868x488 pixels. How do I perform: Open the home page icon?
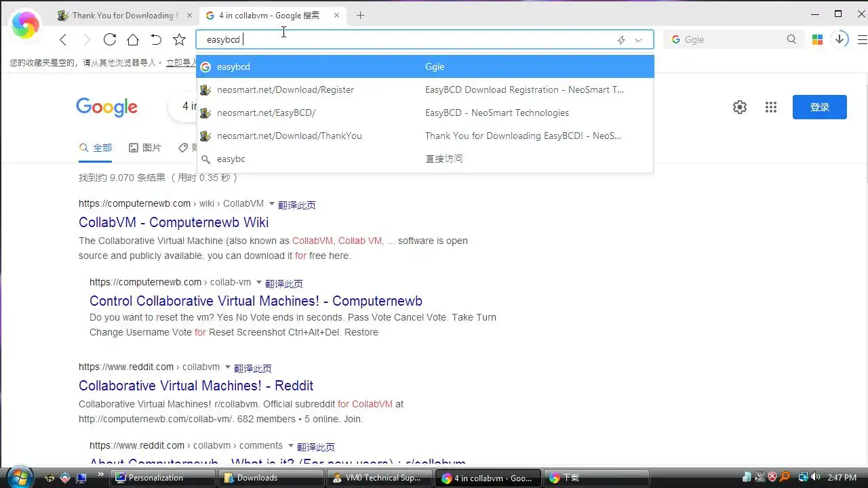point(133,40)
